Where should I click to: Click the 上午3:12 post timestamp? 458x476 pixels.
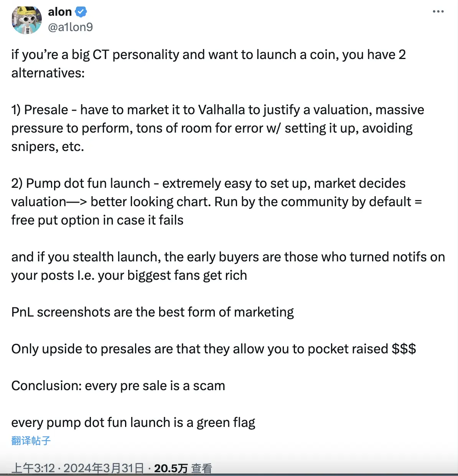pos(33,468)
